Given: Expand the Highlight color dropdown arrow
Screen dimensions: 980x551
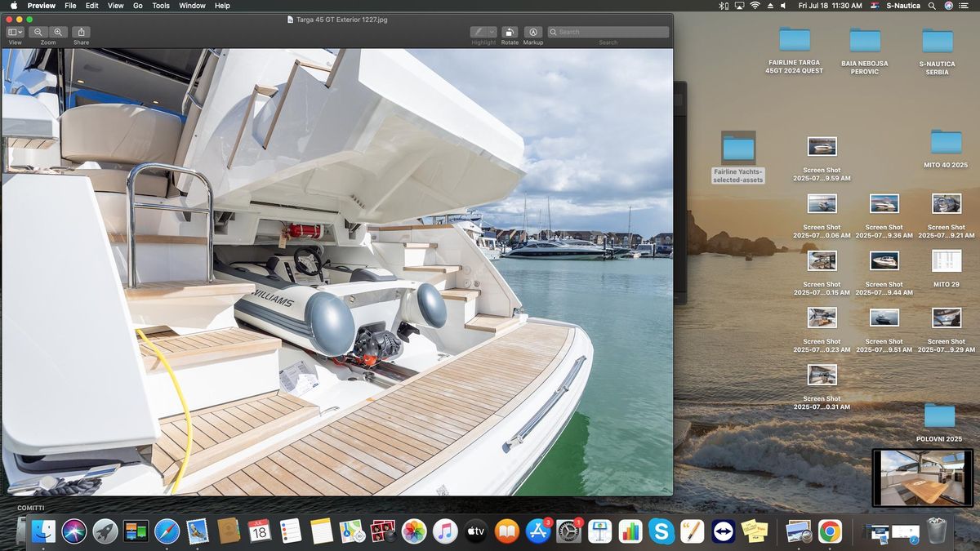Looking at the screenshot, I should pyautogui.click(x=492, y=32).
